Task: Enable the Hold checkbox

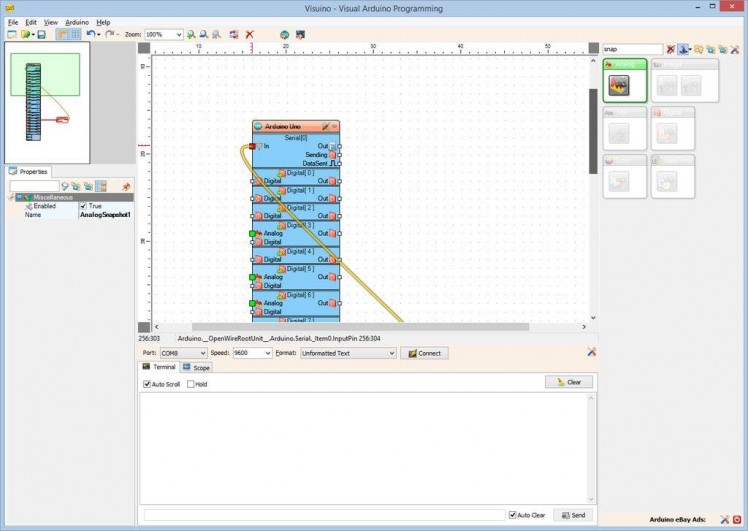Action: [191, 384]
